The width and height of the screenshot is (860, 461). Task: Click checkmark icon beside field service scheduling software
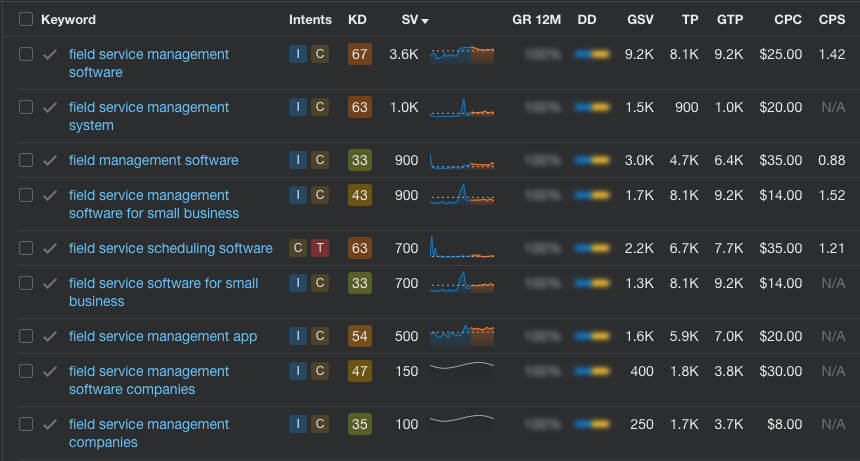click(50, 248)
